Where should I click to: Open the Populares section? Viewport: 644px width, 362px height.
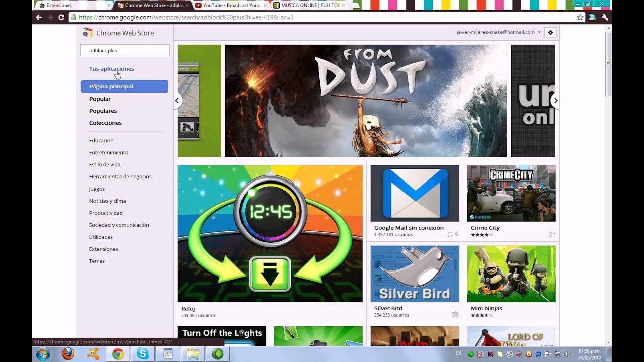103,111
